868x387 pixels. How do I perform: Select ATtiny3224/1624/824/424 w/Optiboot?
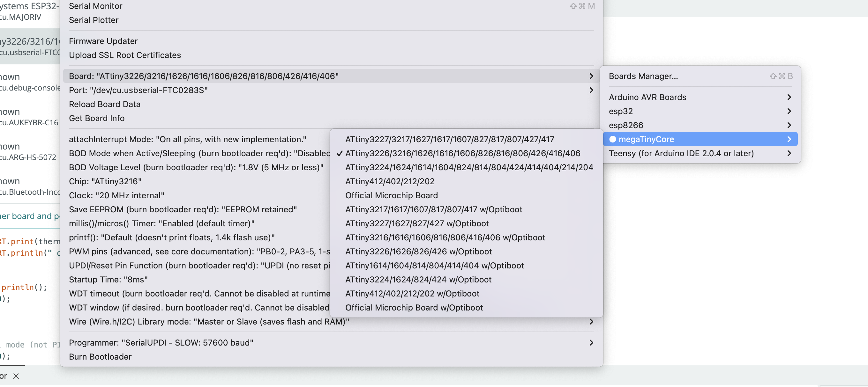coord(466,280)
